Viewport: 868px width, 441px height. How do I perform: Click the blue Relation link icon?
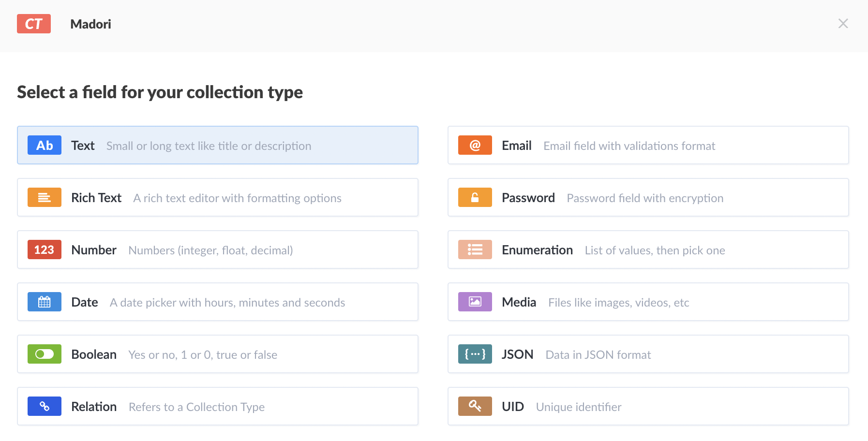pyautogui.click(x=44, y=406)
